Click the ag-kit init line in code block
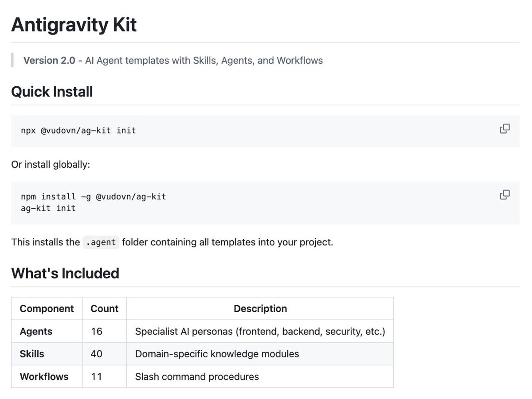 tap(48, 208)
